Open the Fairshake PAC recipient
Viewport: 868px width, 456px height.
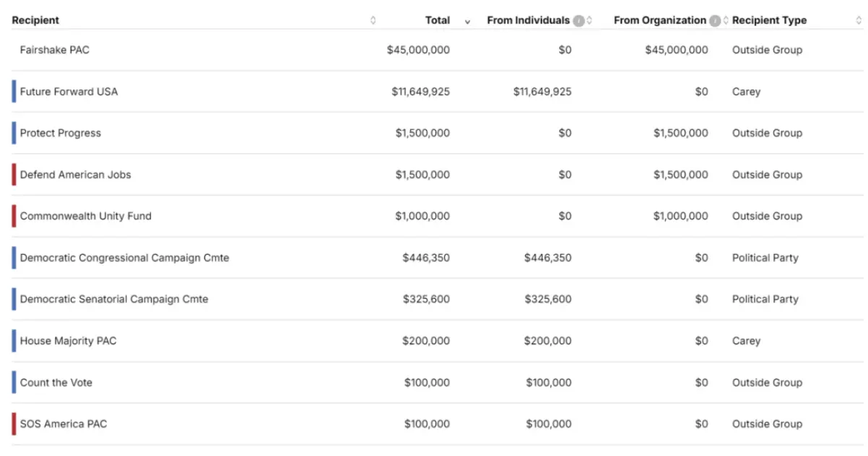pyautogui.click(x=55, y=50)
